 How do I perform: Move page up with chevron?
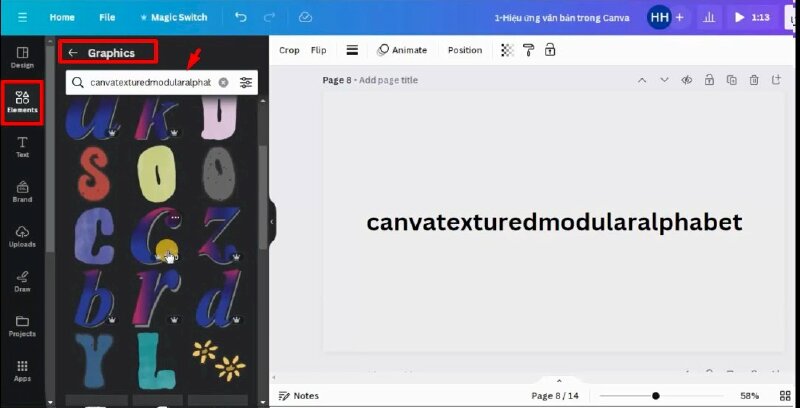(x=642, y=80)
